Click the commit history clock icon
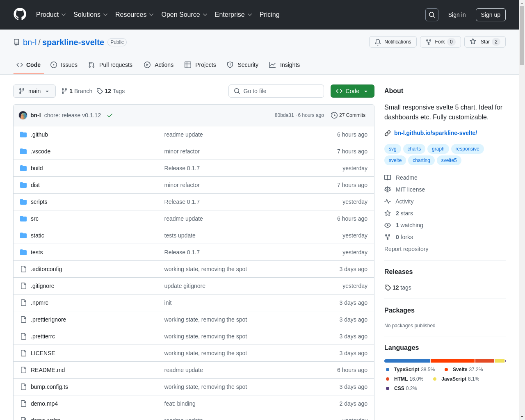The image size is (525, 420). click(334, 115)
